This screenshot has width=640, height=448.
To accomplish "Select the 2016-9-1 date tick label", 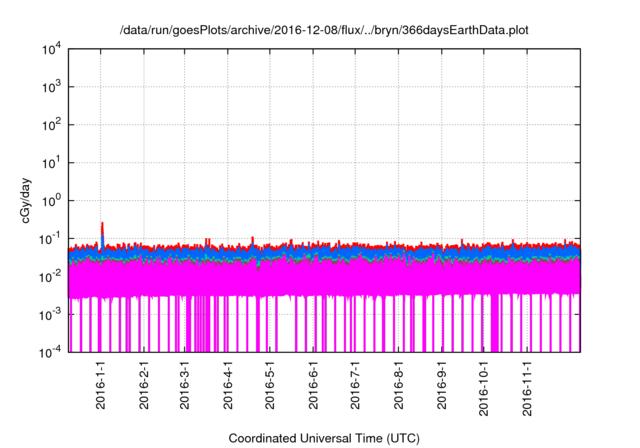I will click(x=441, y=385).
